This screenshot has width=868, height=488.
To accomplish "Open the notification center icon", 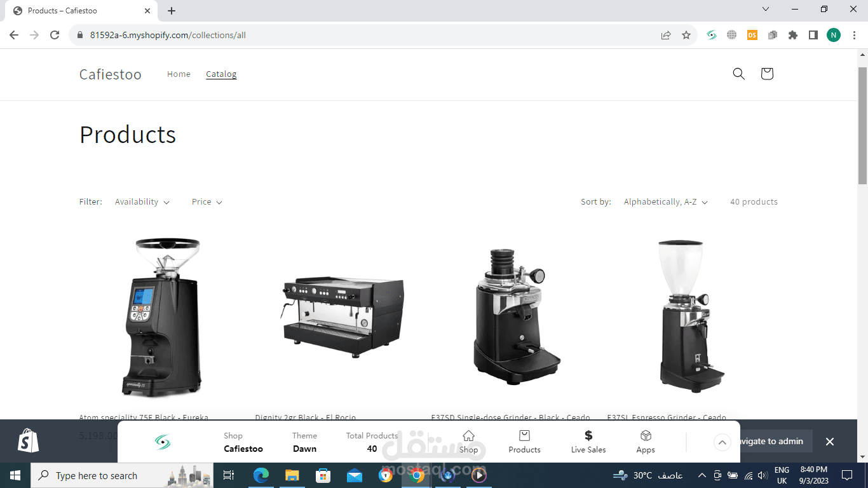I will 846,475.
